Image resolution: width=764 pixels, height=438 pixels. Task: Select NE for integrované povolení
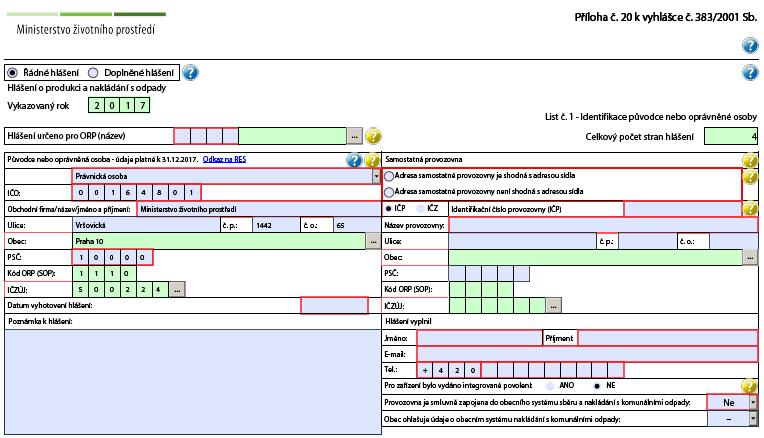597,386
